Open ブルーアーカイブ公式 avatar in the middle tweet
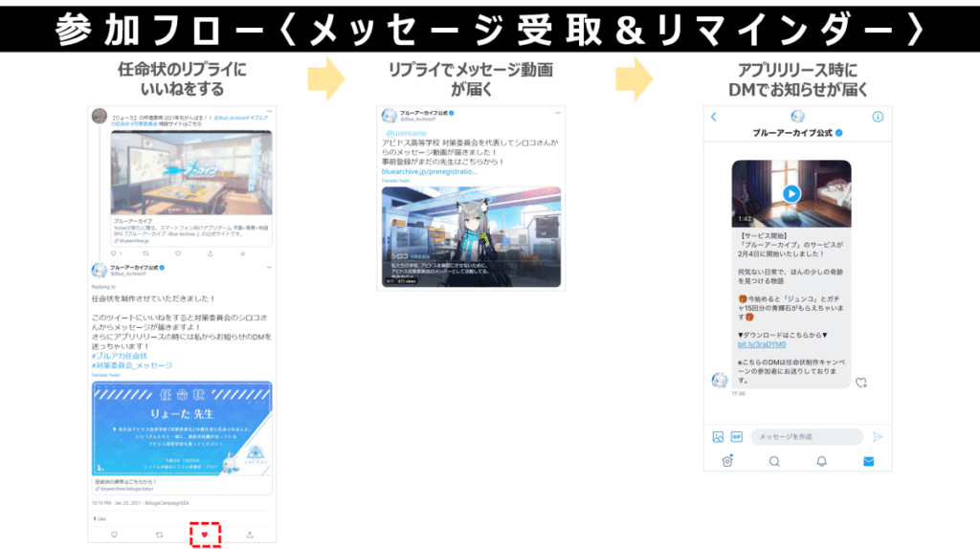 pyautogui.click(x=389, y=116)
